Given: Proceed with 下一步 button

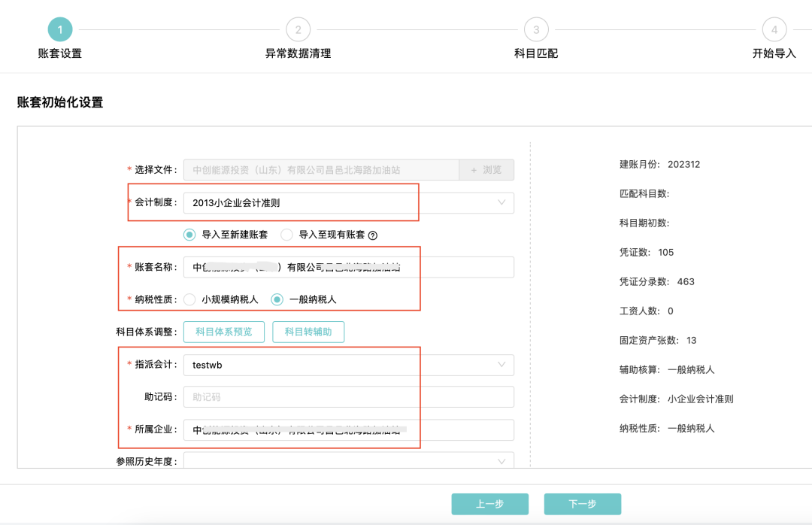Looking at the screenshot, I should coord(583,504).
